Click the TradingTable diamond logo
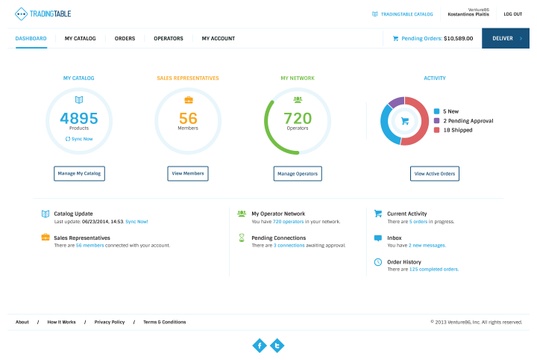Image resolution: width=537 pixels, height=360 pixels. click(21, 14)
